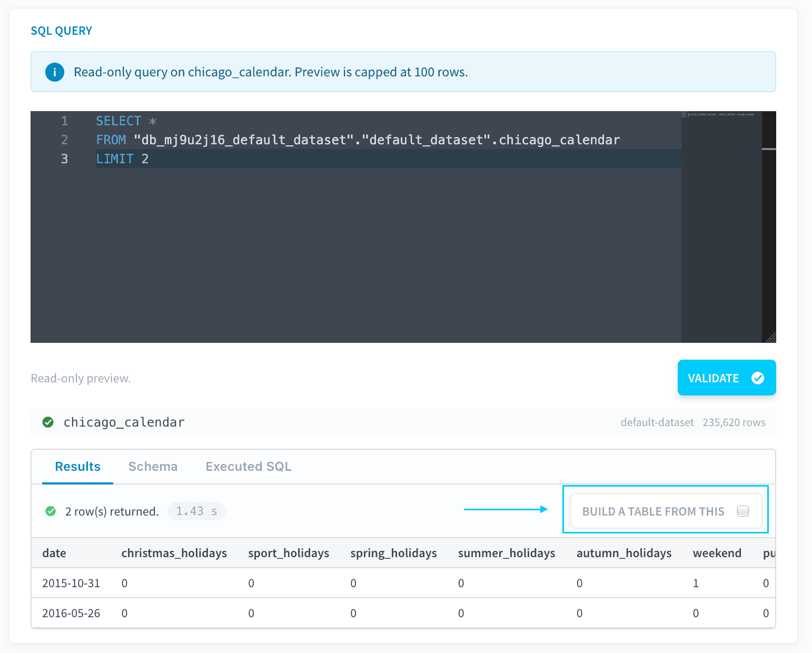This screenshot has width=812, height=653.
Task: Click sport_holidays value in 2016-05-26 row
Action: pos(251,613)
